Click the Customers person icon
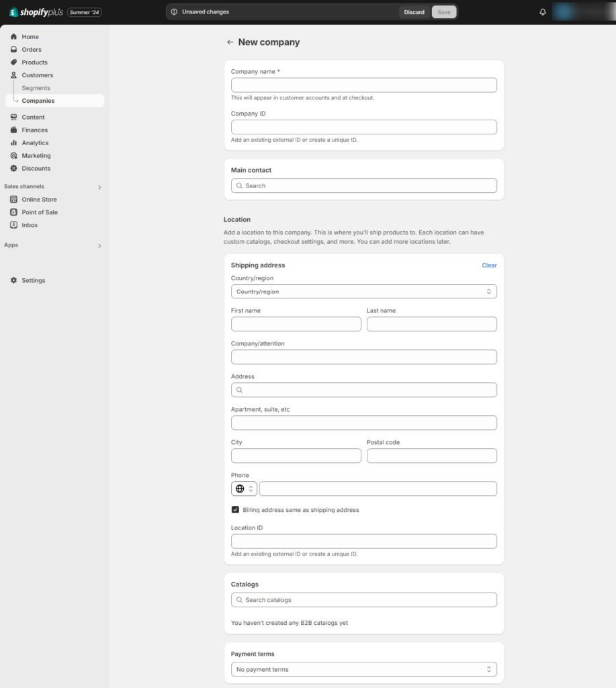This screenshot has height=688, width=616. [13, 75]
